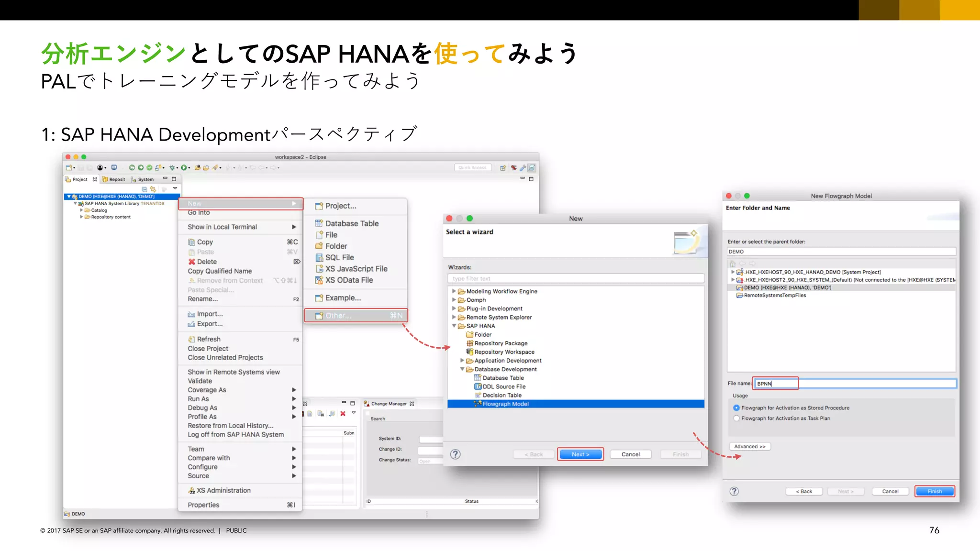Click the DDL Source File icon in wizard list

(478, 386)
